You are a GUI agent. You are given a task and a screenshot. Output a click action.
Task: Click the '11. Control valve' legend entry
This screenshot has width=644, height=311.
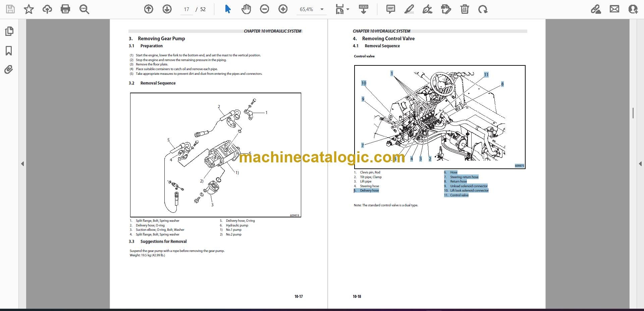coord(456,195)
